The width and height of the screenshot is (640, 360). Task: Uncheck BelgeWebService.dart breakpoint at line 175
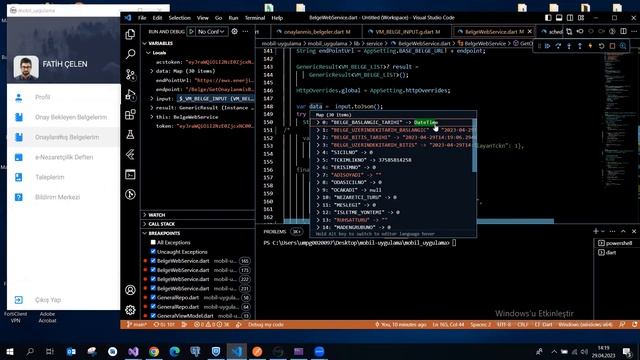pos(153,270)
